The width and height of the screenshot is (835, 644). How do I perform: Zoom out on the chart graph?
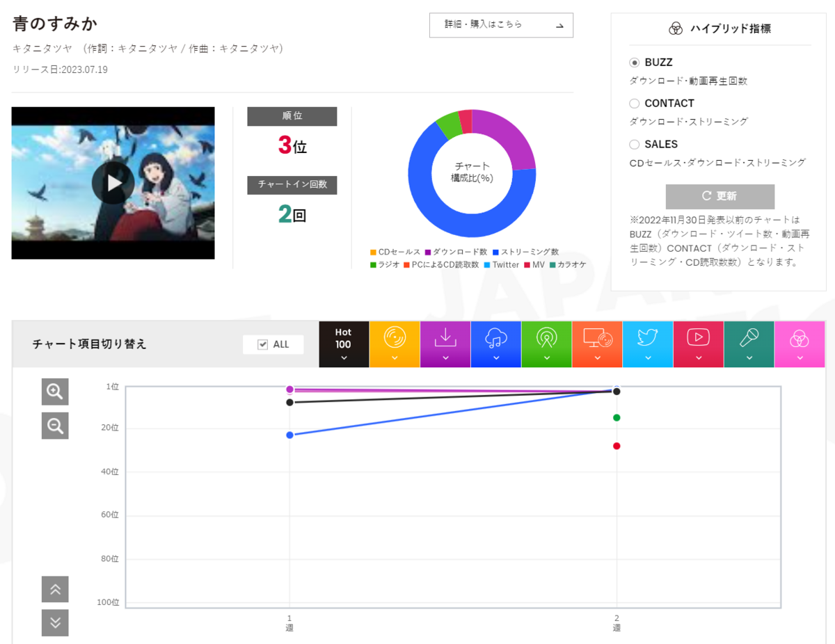coord(55,426)
